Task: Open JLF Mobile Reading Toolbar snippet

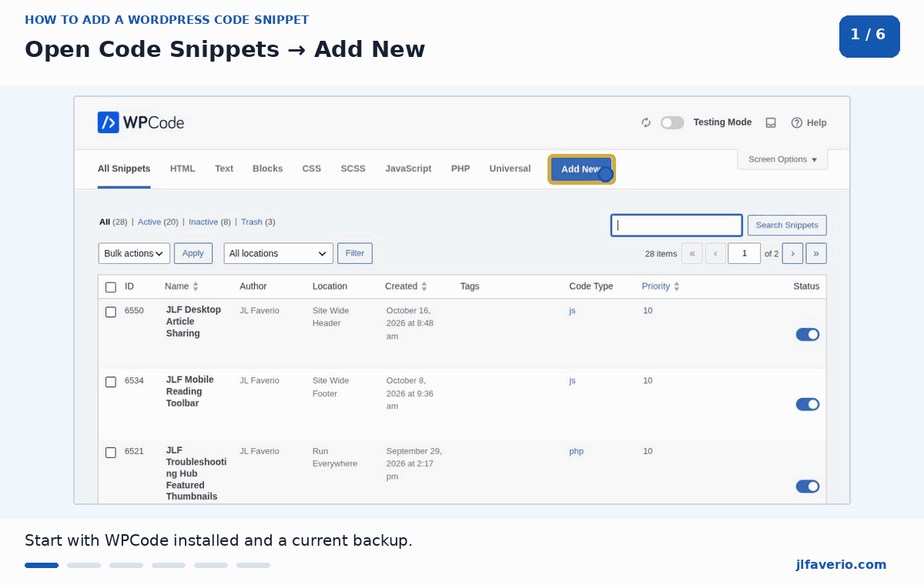Action: (189, 392)
